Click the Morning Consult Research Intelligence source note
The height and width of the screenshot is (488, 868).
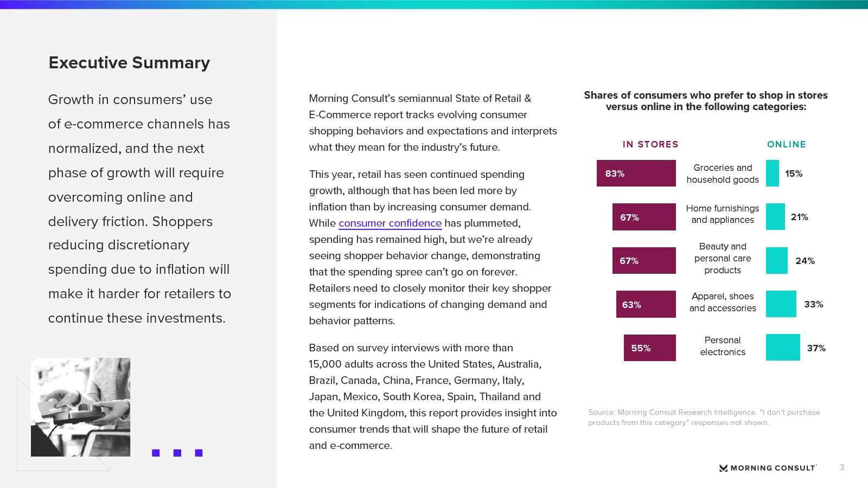tap(704, 418)
